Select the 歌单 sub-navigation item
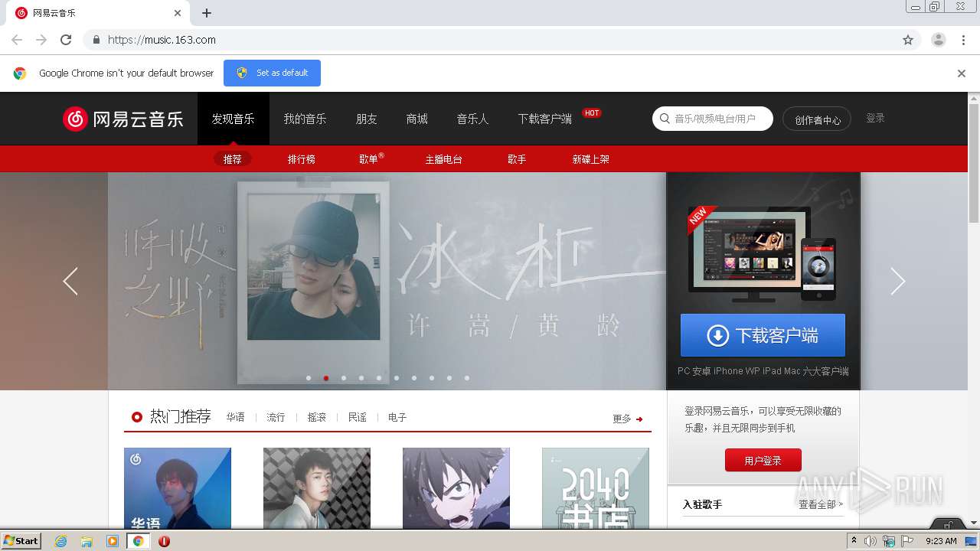980x551 pixels. click(x=371, y=159)
